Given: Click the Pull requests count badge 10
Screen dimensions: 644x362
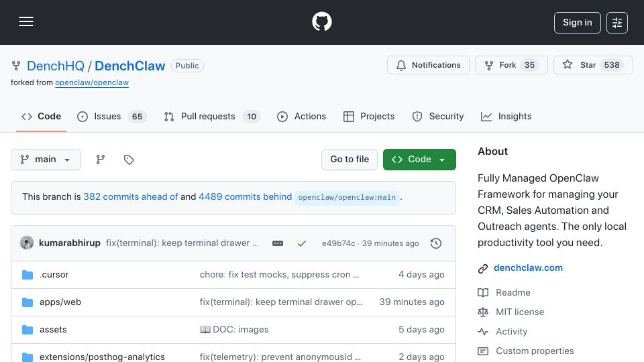Looking at the screenshot, I should 252,117.
